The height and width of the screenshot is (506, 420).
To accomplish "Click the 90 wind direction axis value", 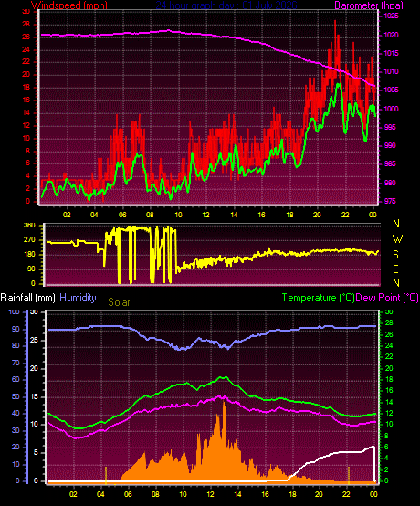I will coord(31,269).
